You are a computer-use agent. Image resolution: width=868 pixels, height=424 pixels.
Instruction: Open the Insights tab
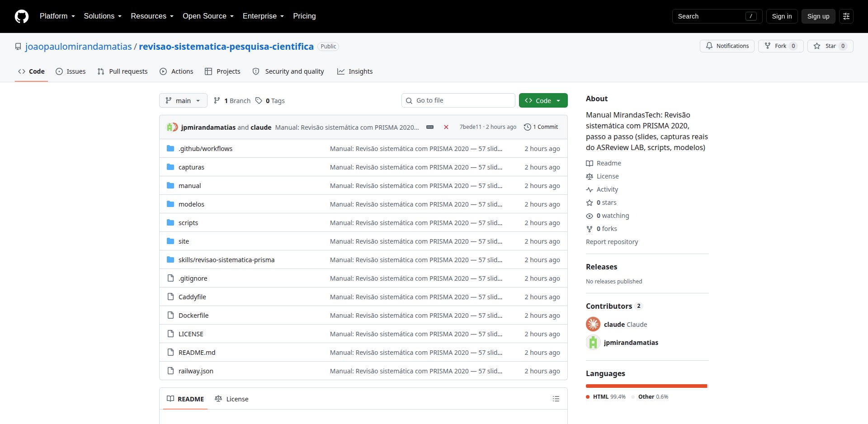click(355, 71)
